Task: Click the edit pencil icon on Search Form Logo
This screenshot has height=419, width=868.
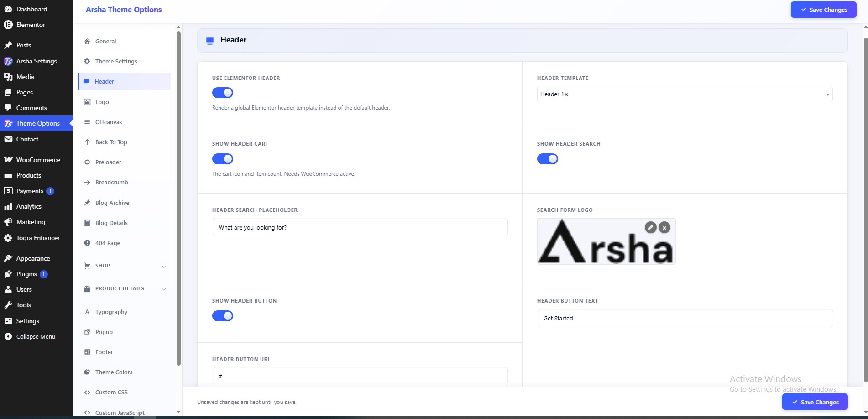Action: point(651,227)
